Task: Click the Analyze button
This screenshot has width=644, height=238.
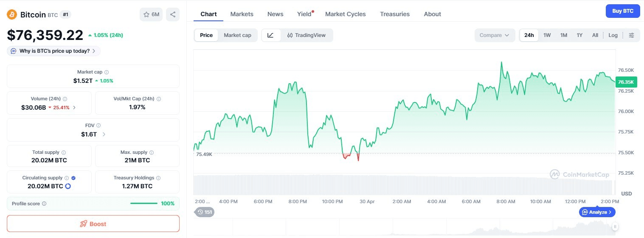Action: click(597, 212)
